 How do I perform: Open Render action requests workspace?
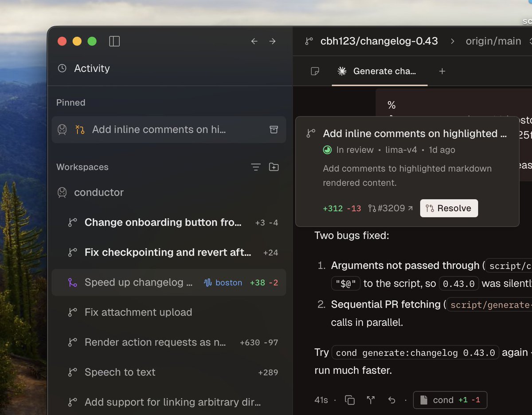tap(168, 343)
